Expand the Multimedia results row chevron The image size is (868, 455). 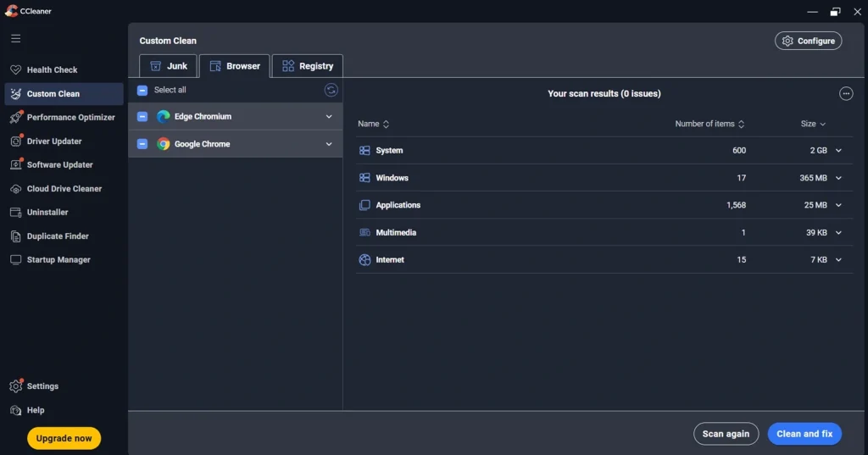(838, 232)
